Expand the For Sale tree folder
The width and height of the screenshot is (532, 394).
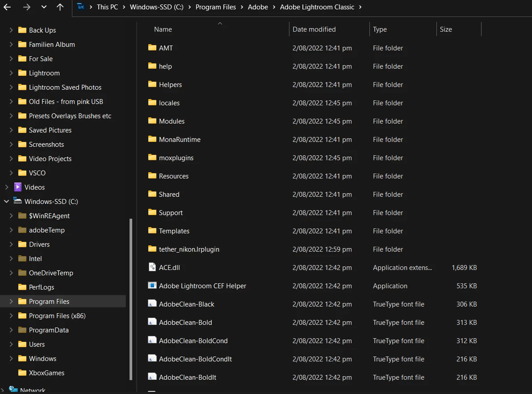click(x=11, y=58)
